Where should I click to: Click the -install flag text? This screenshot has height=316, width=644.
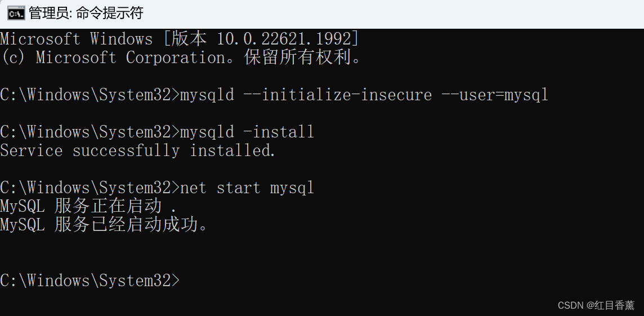click(x=279, y=132)
